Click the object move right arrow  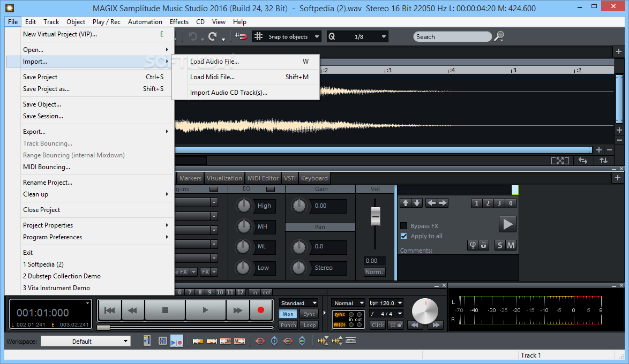tap(443, 203)
